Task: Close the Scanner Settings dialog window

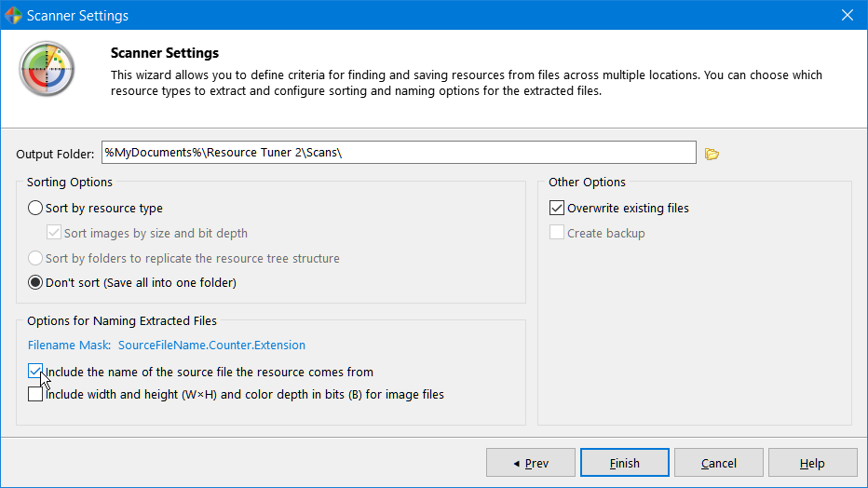Action: coord(847,15)
